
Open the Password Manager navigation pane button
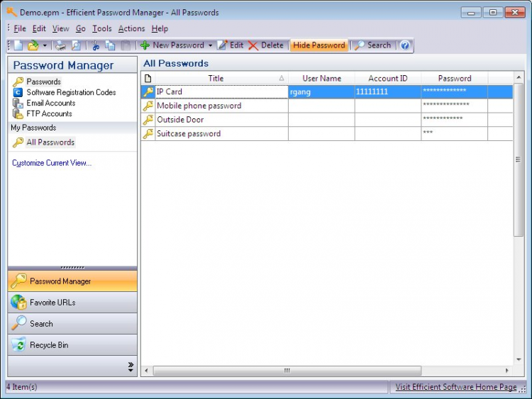point(72,281)
